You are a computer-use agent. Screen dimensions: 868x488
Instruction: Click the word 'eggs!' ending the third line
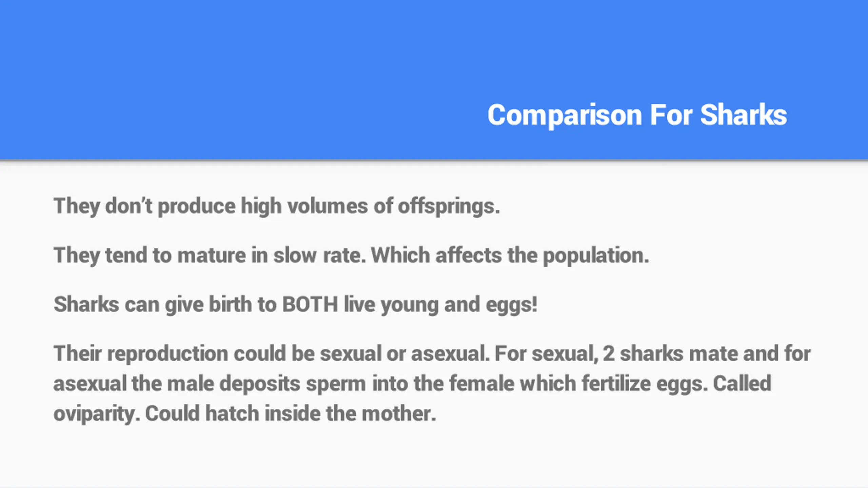tap(512, 304)
